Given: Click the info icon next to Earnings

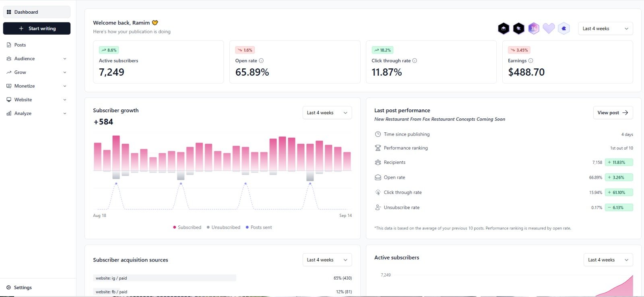Looking at the screenshot, I should (530, 61).
